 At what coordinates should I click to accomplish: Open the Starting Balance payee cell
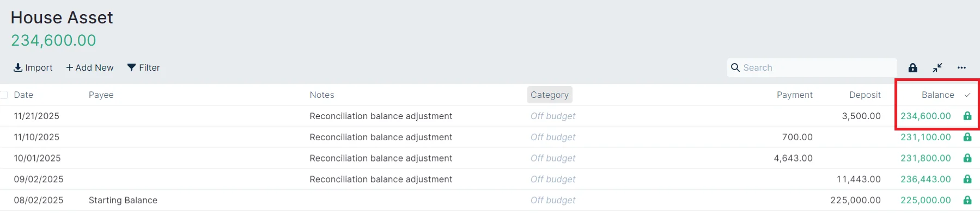click(123, 200)
